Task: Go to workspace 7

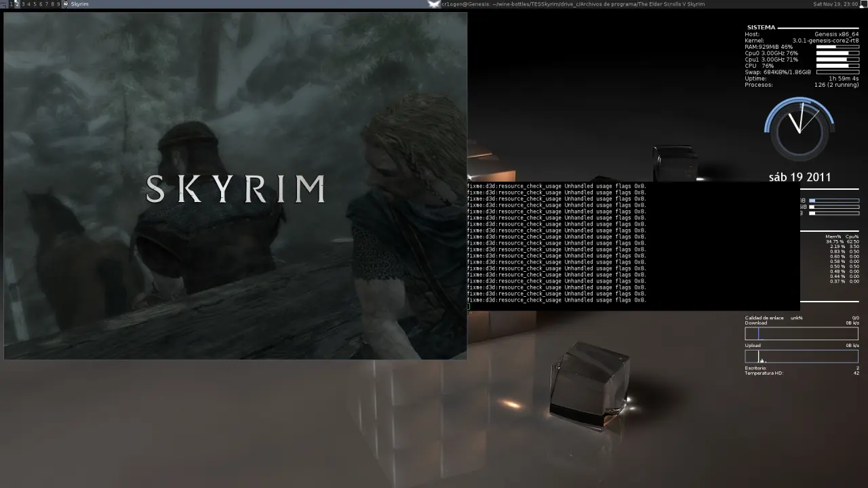Action: point(47,4)
